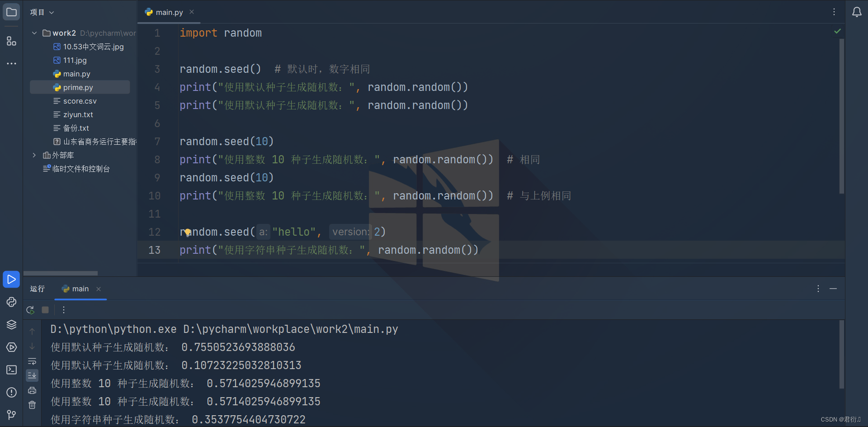Open the Python Packages layers icon
Viewport: 868px width, 427px height.
11,325
